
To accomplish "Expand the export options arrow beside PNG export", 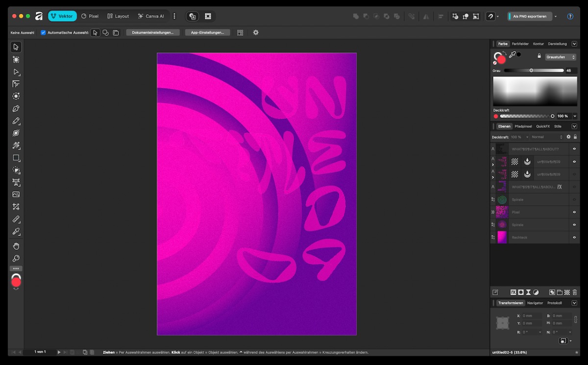I will coord(556,16).
